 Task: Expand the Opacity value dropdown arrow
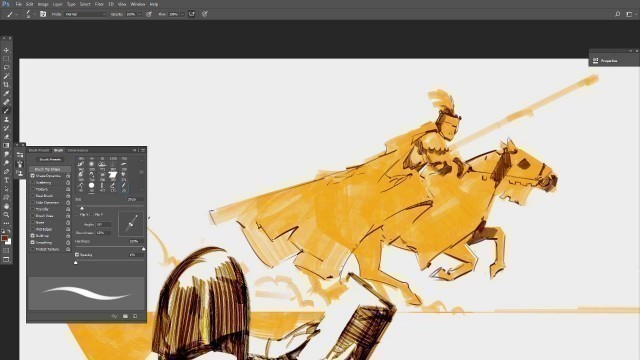[x=140, y=14]
